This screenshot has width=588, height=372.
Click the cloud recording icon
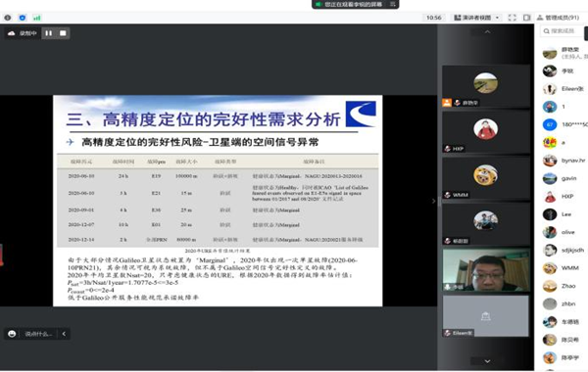[x=11, y=33]
